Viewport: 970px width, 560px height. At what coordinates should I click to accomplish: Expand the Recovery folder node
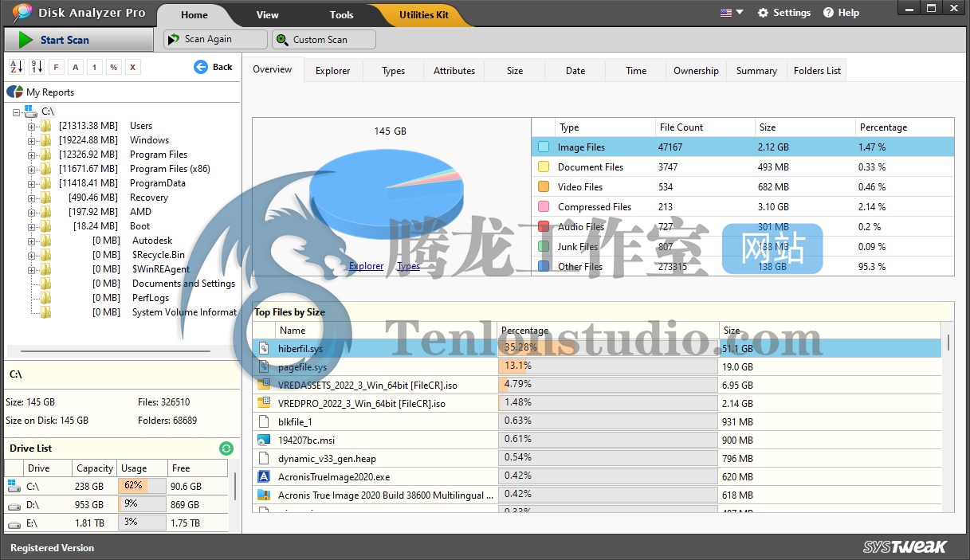[x=32, y=198]
